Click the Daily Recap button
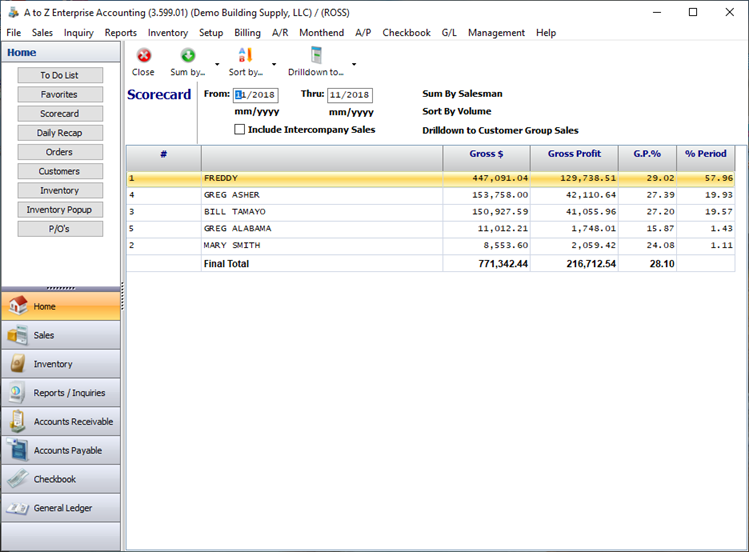Screen dimensions: 749x552 (59, 133)
